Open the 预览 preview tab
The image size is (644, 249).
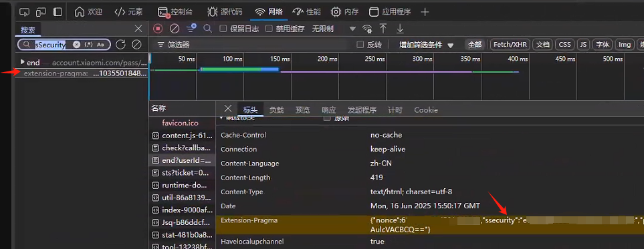(x=303, y=110)
